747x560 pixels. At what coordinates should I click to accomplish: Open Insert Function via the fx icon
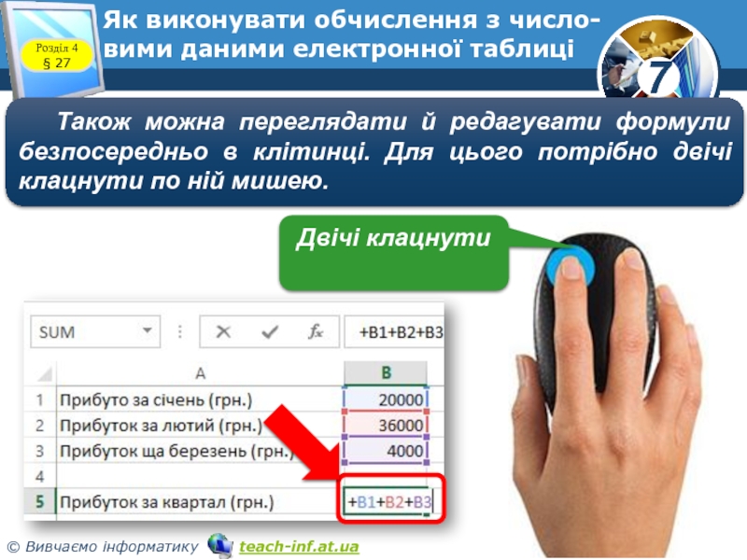(x=316, y=332)
